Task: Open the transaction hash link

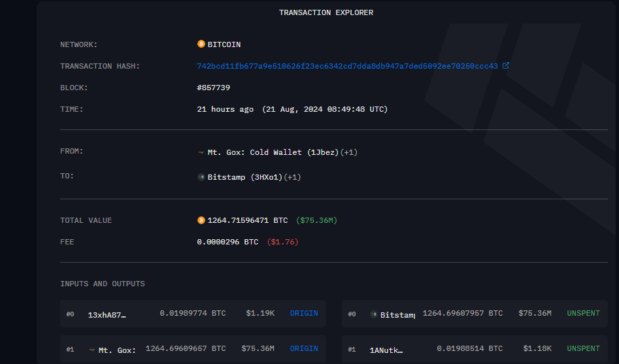Action: (347, 66)
